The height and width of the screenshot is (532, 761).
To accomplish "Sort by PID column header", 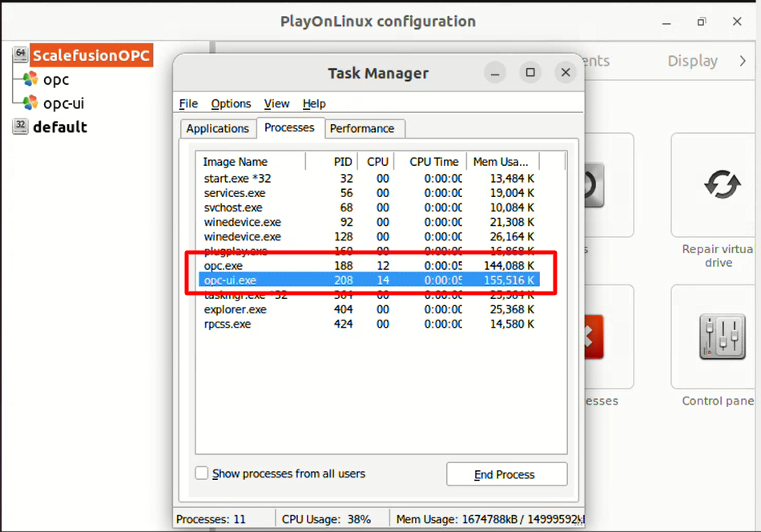I will pyautogui.click(x=332, y=162).
